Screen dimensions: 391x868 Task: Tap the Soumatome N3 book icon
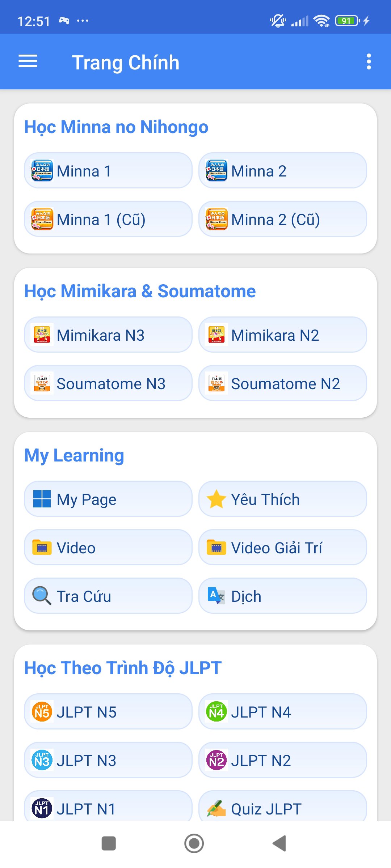click(x=42, y=383)
